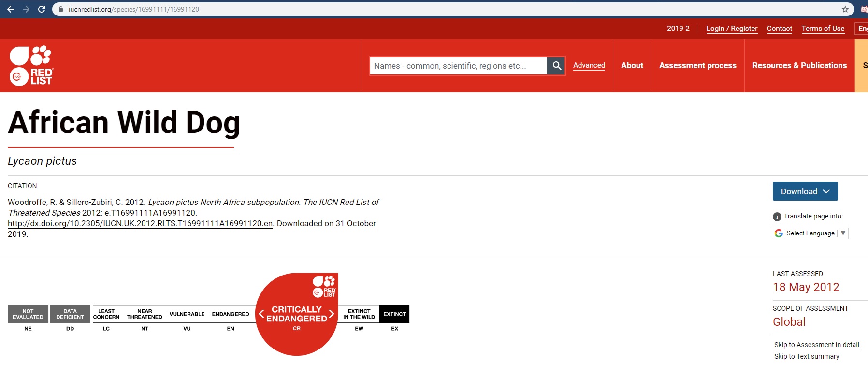Click the Login / Register link
The width and height of the screenshot is (868, 378).
(732, 29)
